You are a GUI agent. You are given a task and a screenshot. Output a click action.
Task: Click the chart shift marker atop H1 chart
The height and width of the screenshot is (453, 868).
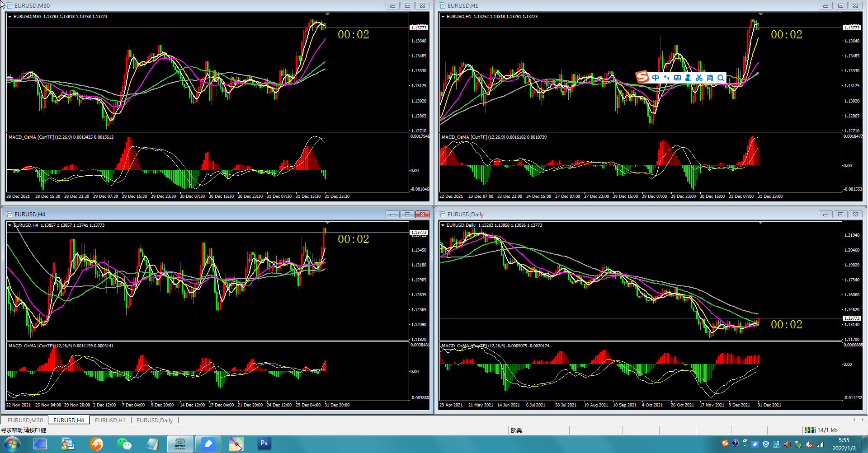(x=760, y=14)
